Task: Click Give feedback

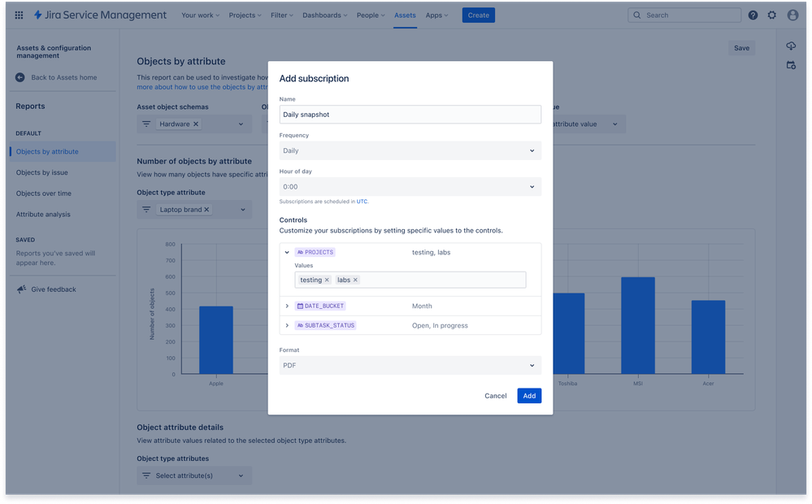Action: click(x=54, y=289)
